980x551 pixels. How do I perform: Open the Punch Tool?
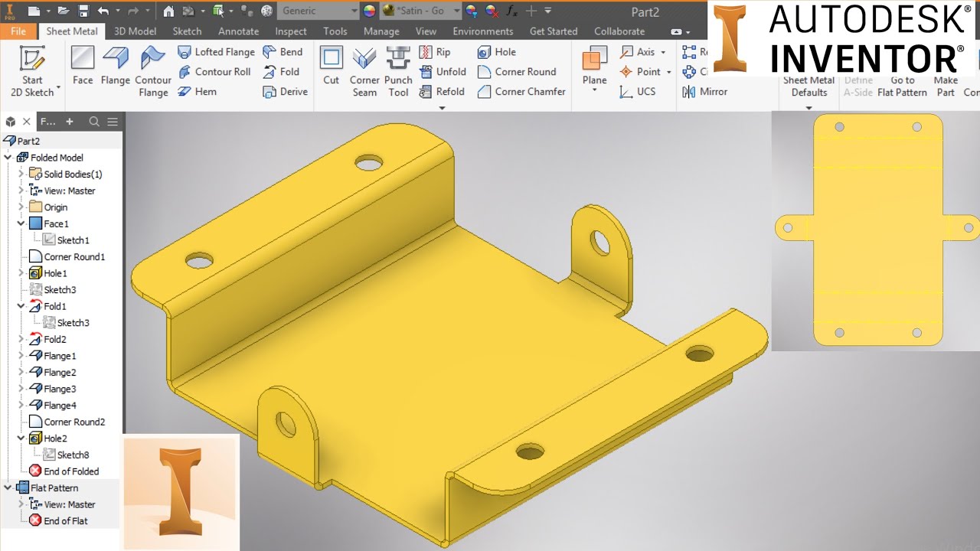point(398,69)
